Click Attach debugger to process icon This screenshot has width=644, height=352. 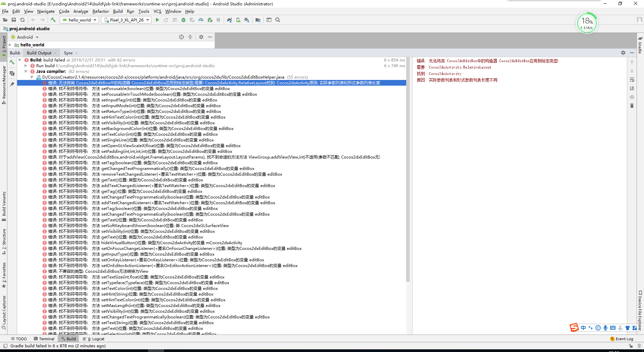(210, 20)
